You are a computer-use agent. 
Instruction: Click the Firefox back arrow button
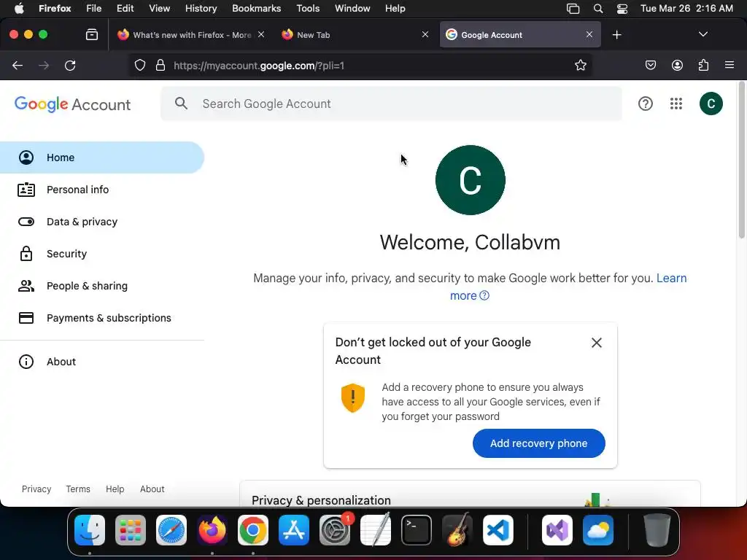[18, 65]
